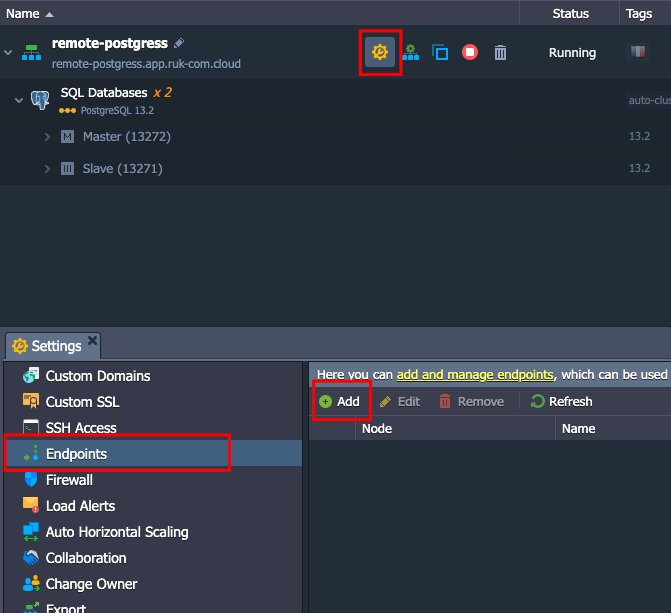The width and height of the screenshot is (671, 613).
Task: Close the Settings tab
Action: (92, 340)
